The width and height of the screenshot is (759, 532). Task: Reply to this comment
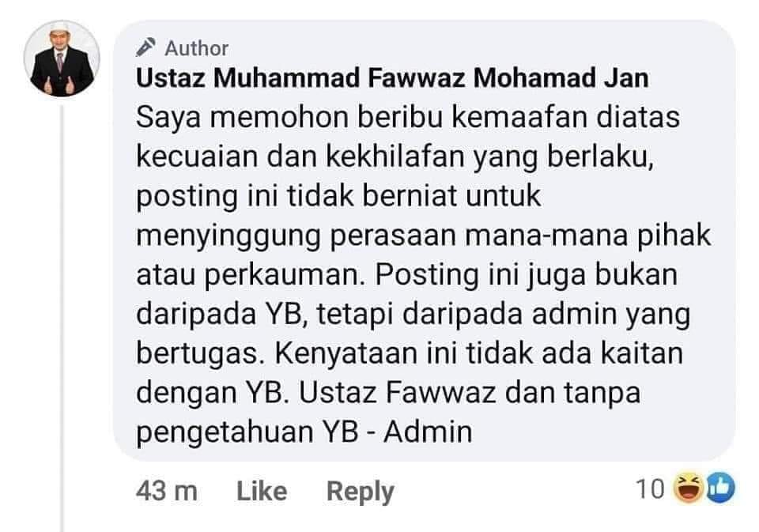click(361, 492)
